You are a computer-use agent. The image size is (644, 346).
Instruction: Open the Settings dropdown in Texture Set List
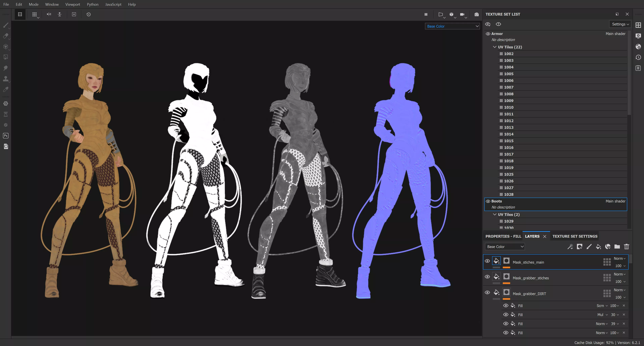pos(620,24)
